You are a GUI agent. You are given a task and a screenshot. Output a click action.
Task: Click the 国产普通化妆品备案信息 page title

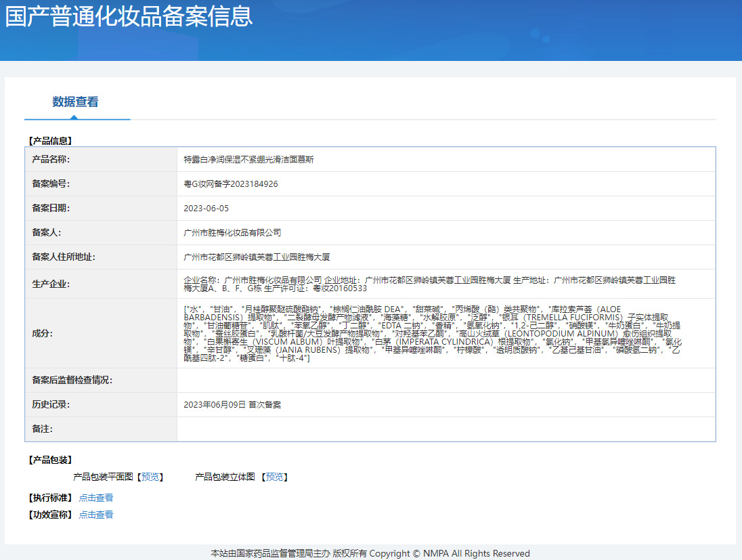tap(129, 16)
